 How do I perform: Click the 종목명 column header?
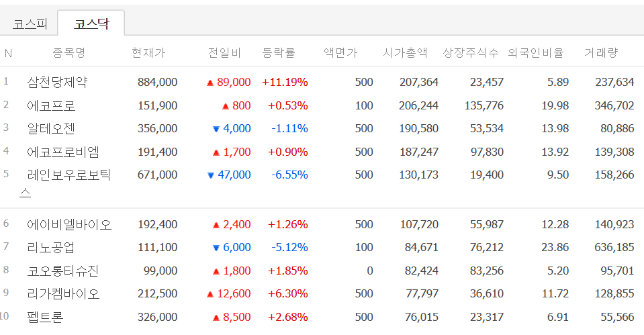pos(68,52)
